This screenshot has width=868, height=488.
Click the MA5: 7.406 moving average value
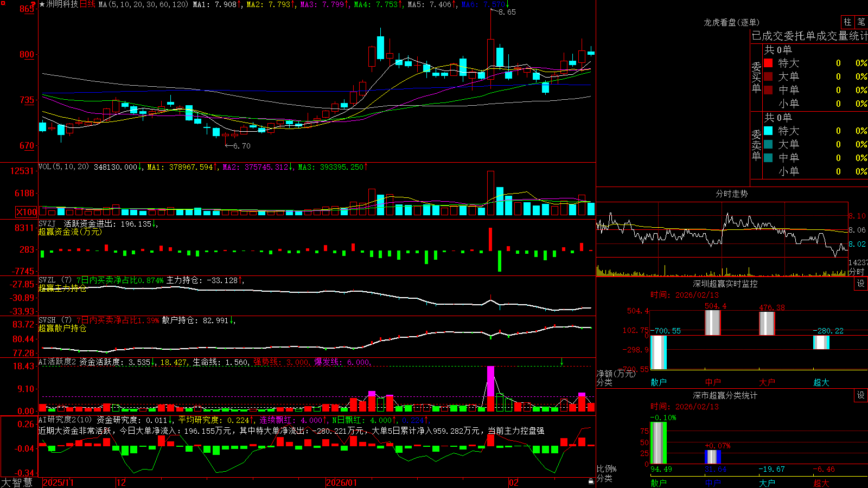[431, 4]
